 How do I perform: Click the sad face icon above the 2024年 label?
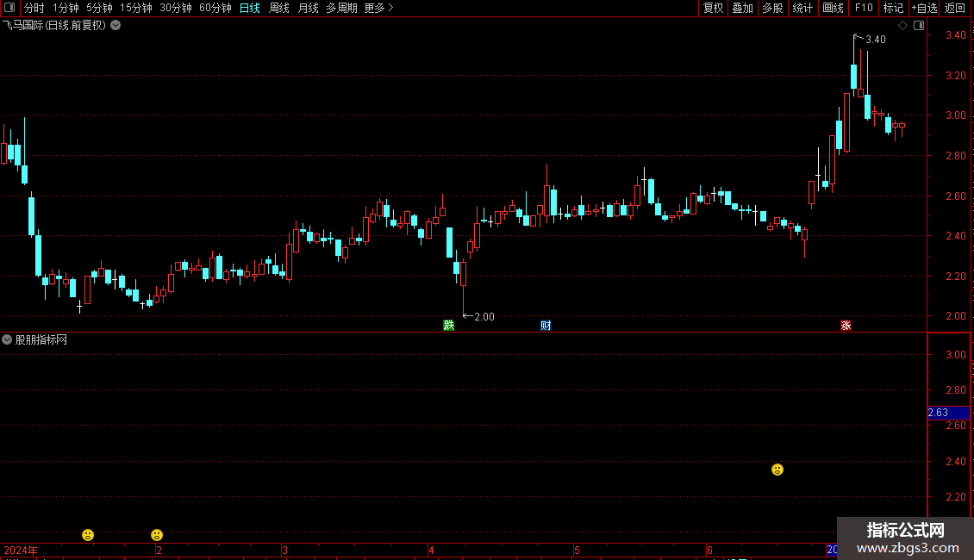pos(88,534)
